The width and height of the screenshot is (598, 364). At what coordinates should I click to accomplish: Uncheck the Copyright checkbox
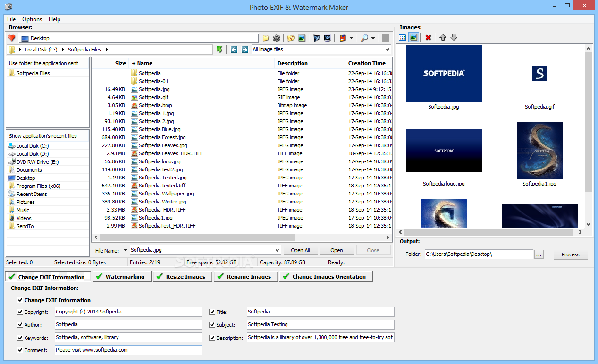pos(20,312)
